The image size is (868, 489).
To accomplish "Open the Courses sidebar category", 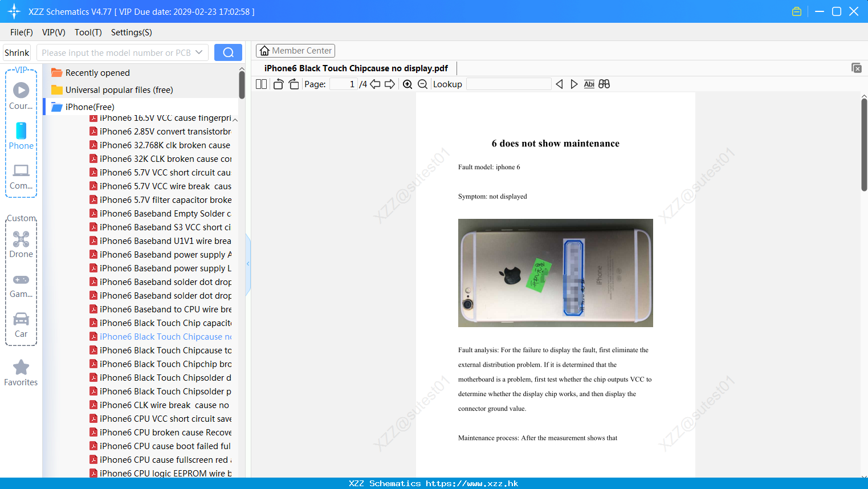I will pyautogui.click(x=21, y=96).
